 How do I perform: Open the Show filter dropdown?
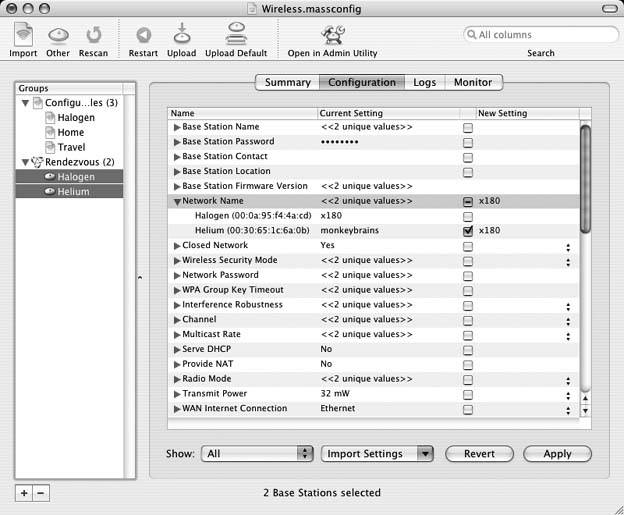258,454
